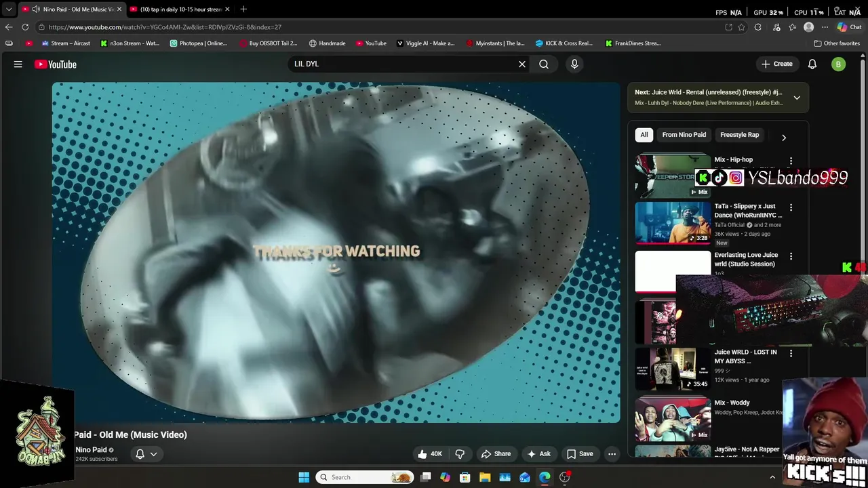Open a new browser tab

coord(243,9)
